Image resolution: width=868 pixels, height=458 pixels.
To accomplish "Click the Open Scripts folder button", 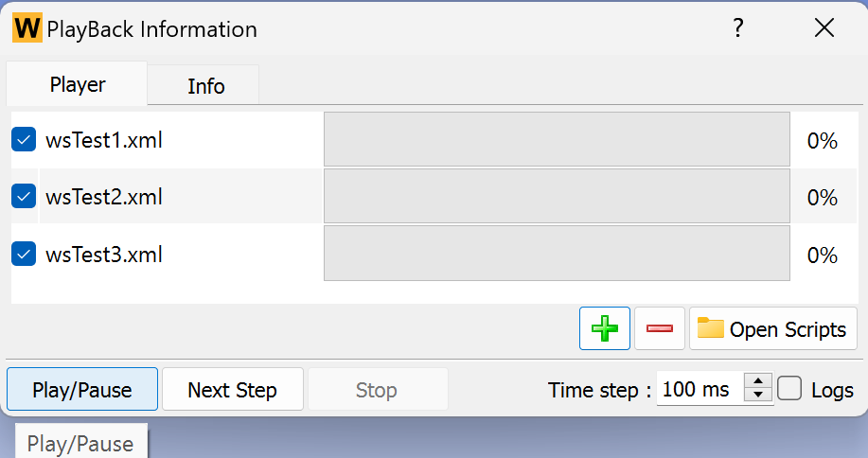I will 772,328.
